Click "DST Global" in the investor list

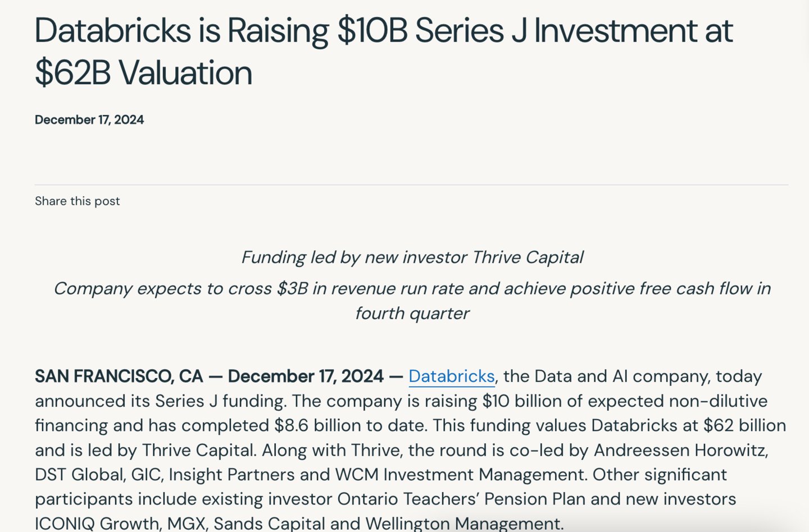(79, 475)
